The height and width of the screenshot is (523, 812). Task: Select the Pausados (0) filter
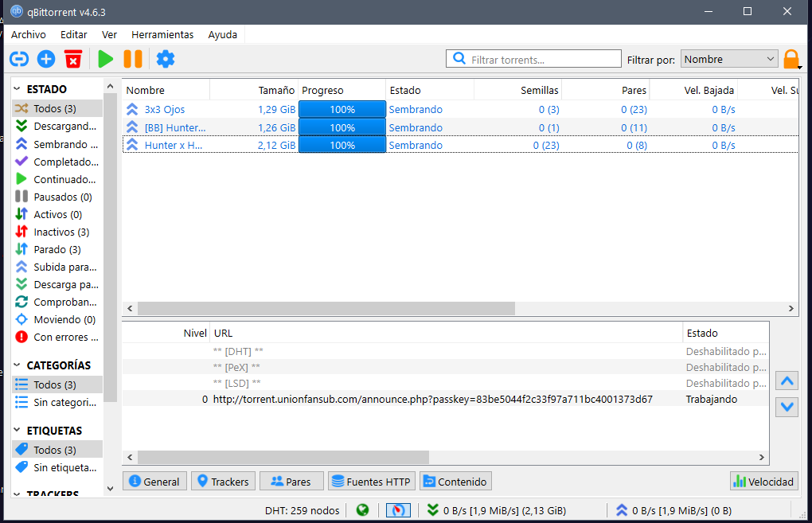tap(57, 197)
